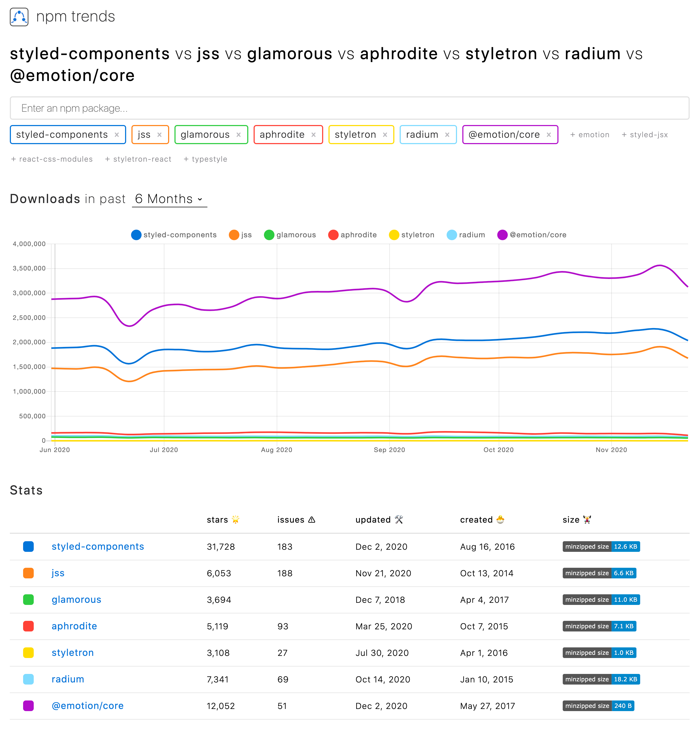Add suggested package typestyle

205,159
